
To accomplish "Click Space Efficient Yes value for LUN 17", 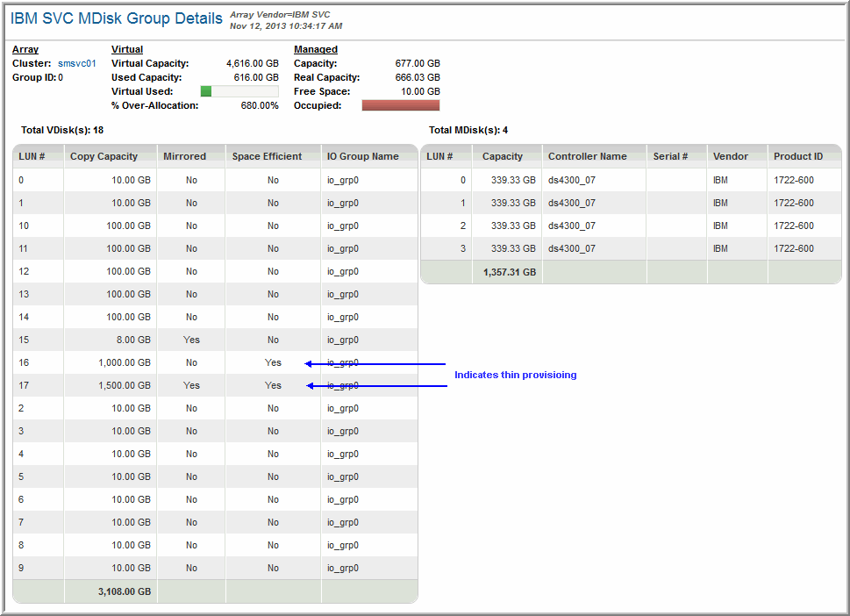I will (x=273, y=385).
